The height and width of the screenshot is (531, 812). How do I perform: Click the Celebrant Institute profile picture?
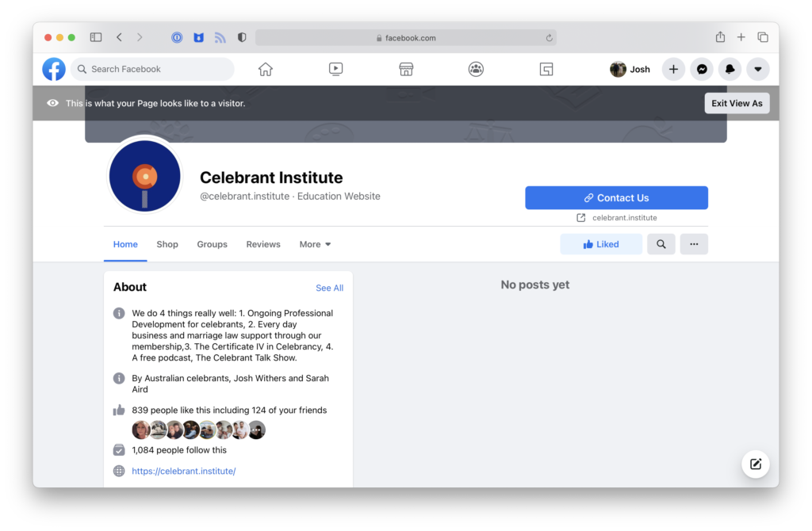click(145, 176)
